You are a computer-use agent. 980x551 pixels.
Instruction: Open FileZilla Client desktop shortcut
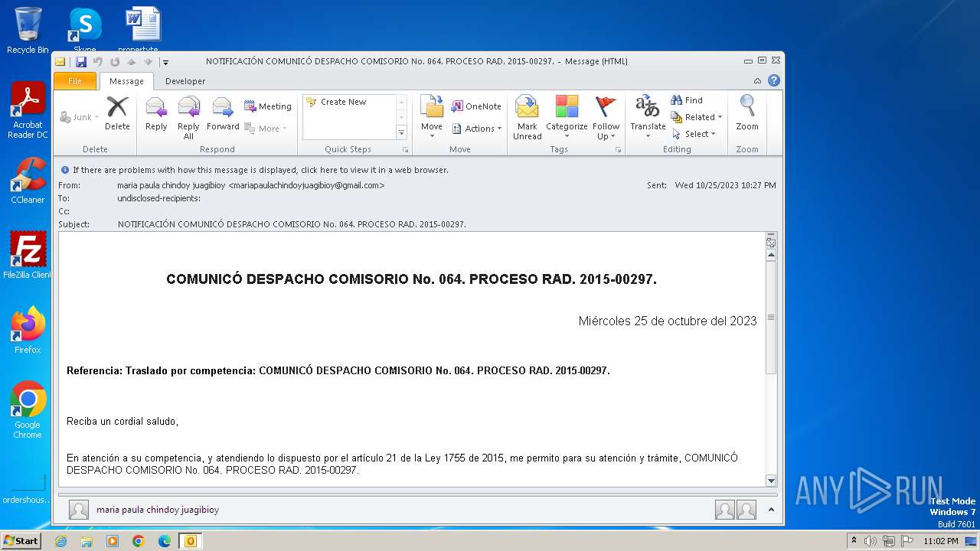(28, 255)
